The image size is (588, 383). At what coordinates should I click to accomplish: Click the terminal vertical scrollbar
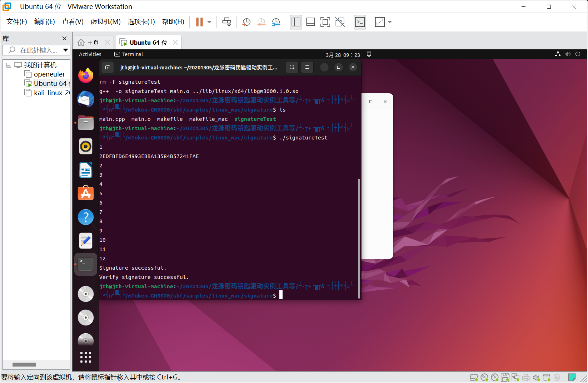[x=359, y=239]
